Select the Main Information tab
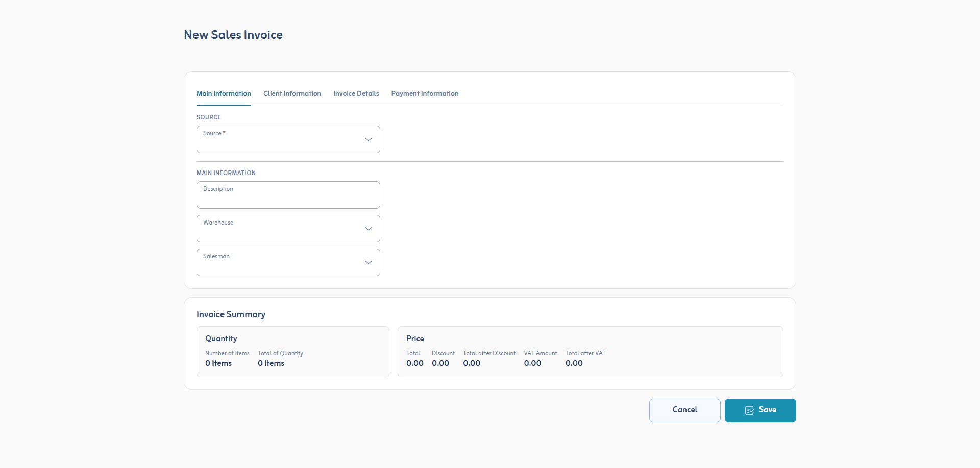This screenshot has height=468, width=980. click(224, 93)
